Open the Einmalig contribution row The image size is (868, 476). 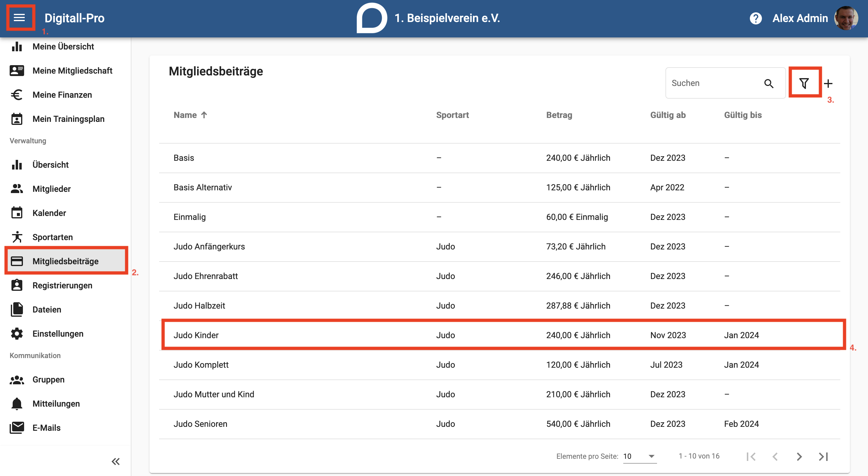click(499, 217)
